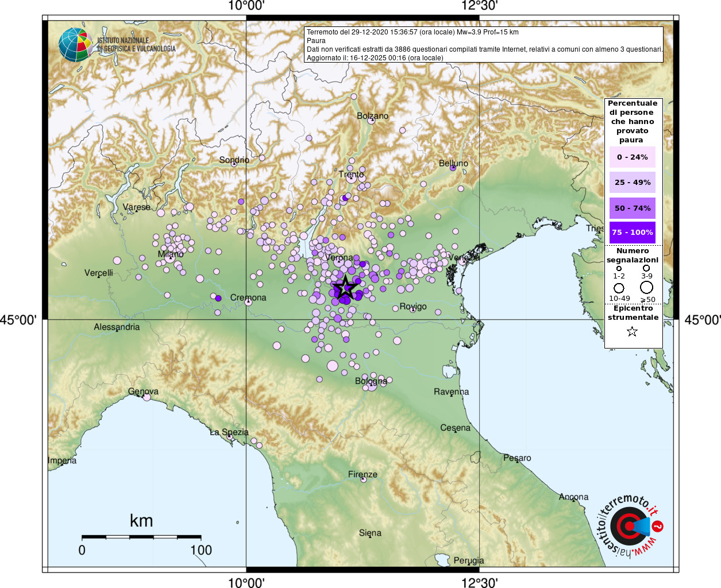The image size is (721, 588).
Task: Click the INGV globe logo
Action: pyautogui.click(x=75, y=44)
